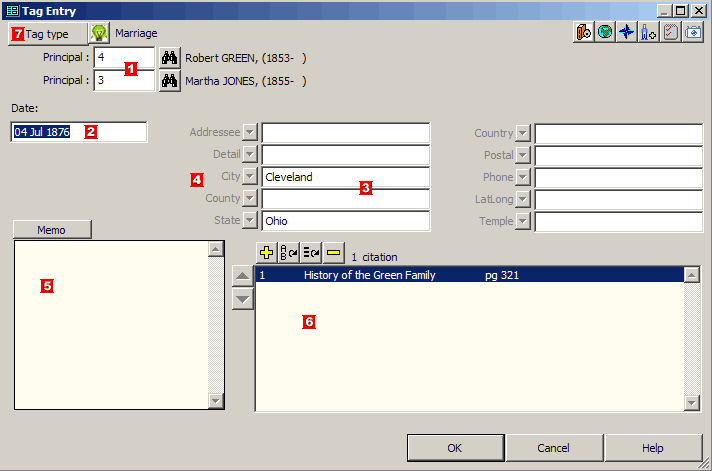Click memo scrollbar up arrow
Image resolution: width=712 pixels, height=471 pixels.
(x=216, y=249)
